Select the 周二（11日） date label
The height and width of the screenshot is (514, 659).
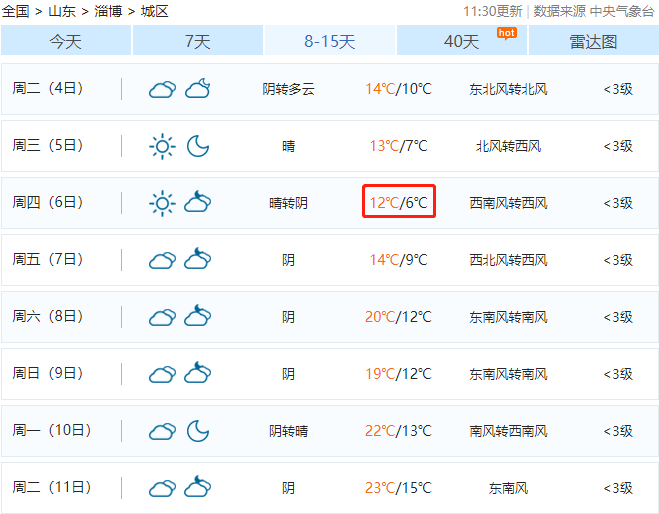[52, 488]
